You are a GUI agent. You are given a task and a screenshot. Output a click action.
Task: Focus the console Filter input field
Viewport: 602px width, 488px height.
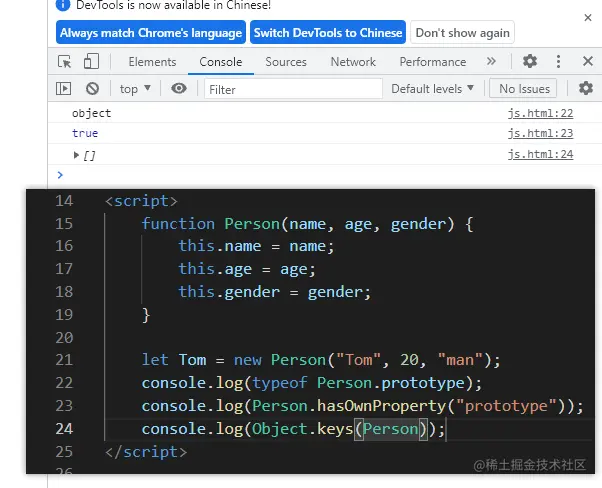pos(293,89)
